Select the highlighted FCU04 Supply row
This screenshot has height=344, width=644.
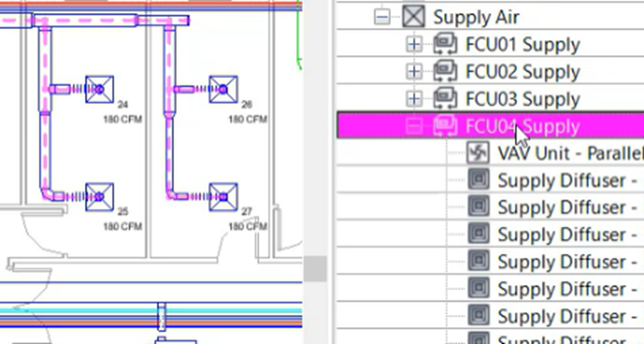490,125
